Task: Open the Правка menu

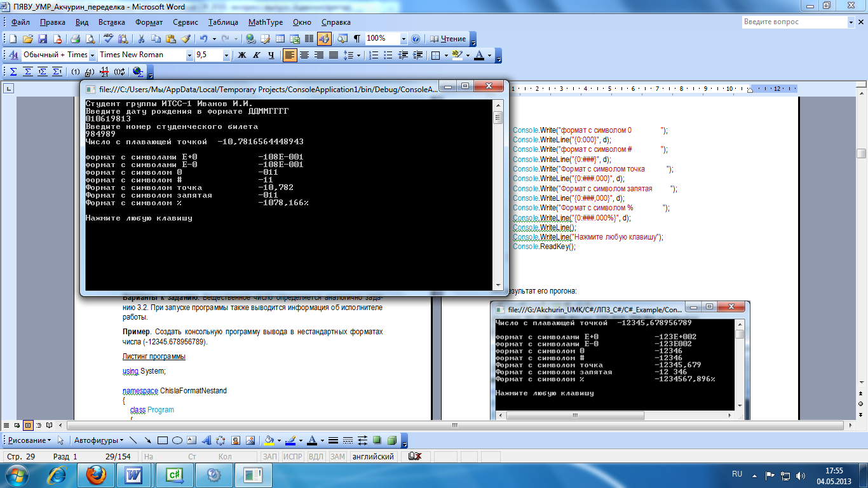Action: [52, 22]
